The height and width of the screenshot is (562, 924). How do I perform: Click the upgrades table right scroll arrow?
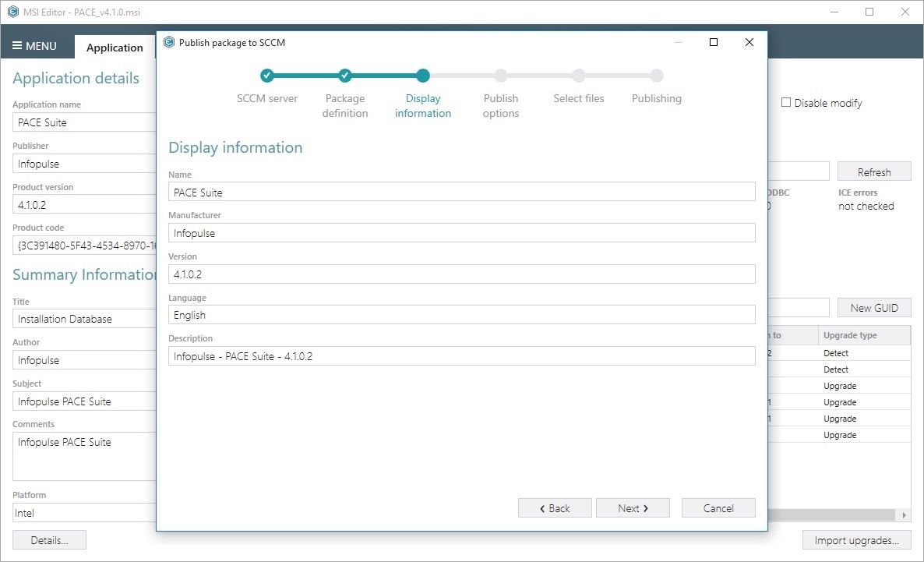point(904,514)
